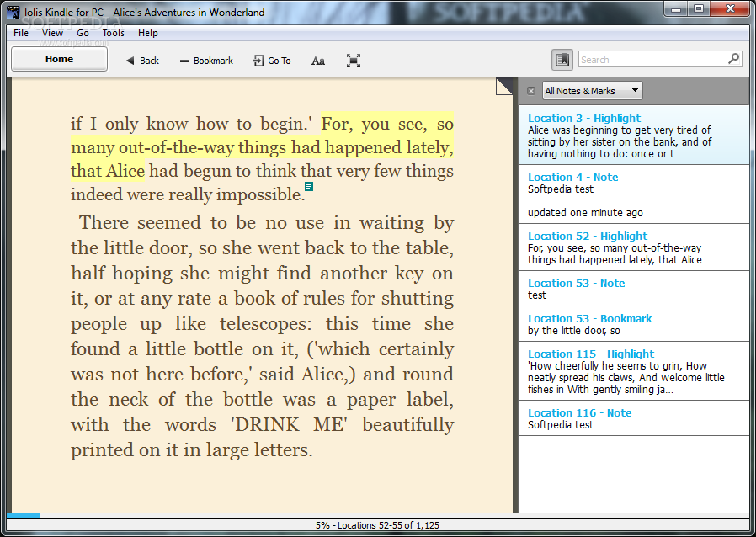
Task: Open the Go menu
Action: (x=83, y=33)
